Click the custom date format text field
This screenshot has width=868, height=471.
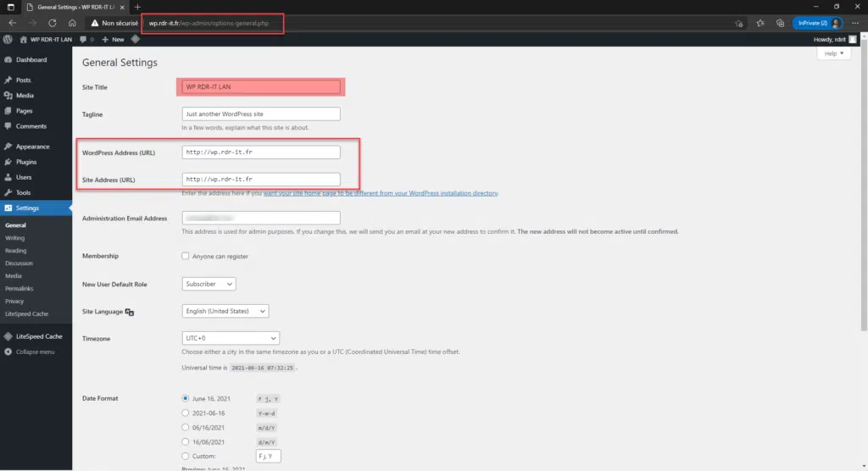click(268, 456)
